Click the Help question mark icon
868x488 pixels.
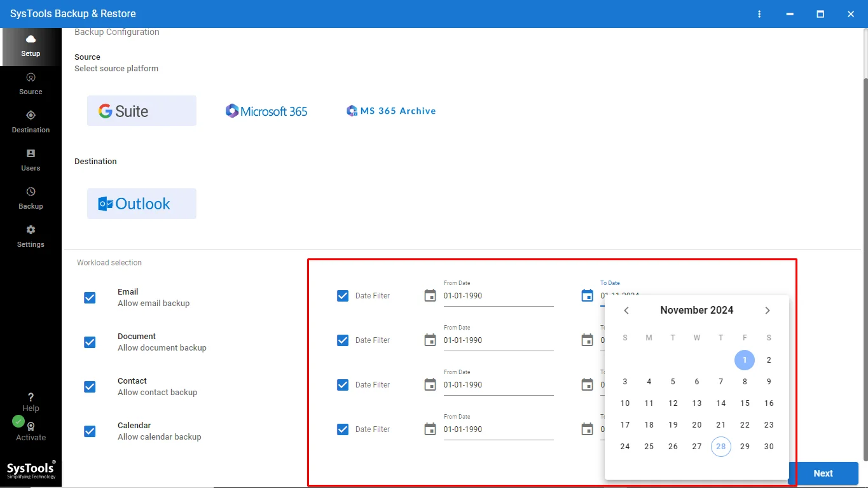(31, 398)
